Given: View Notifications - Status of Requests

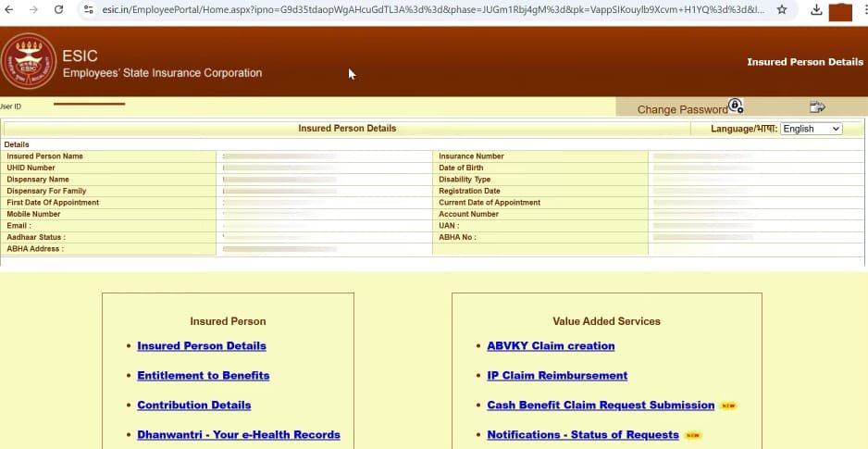Looking at the screenshot, I should click(x=583, y=435).
